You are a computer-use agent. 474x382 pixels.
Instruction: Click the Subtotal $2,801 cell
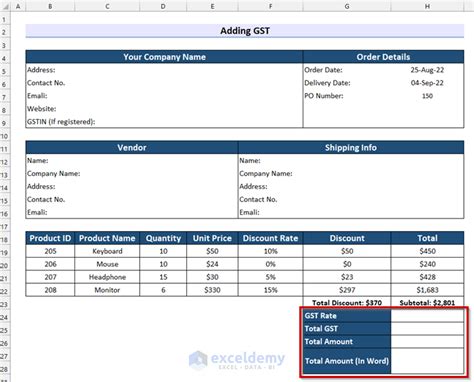(427, 303)
